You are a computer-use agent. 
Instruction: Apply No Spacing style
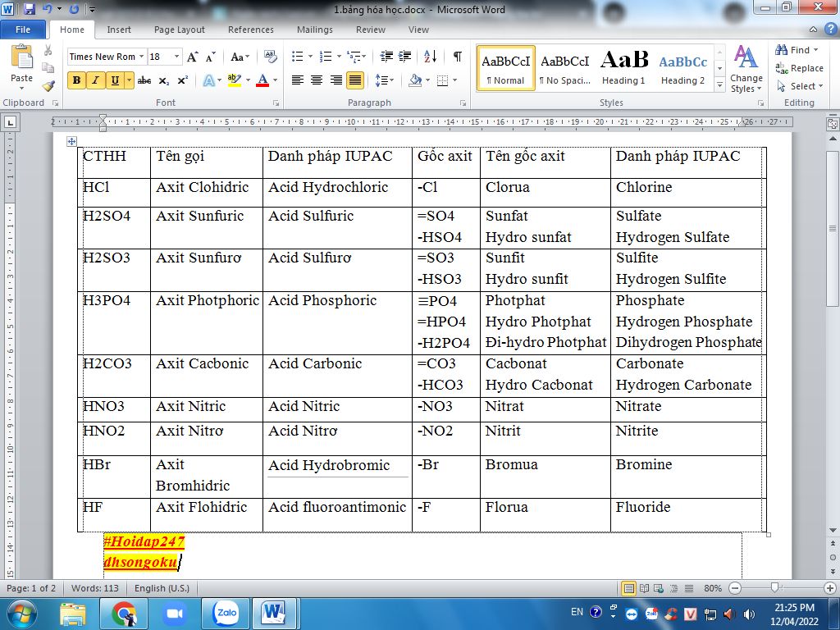pyautogui.click(x=564, y=68)
